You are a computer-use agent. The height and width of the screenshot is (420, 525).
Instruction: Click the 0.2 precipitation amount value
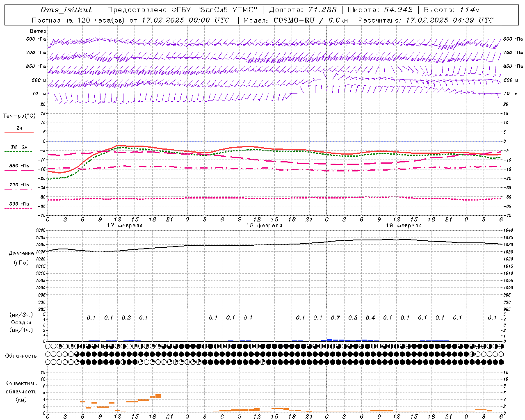click(x=126, y=317)
